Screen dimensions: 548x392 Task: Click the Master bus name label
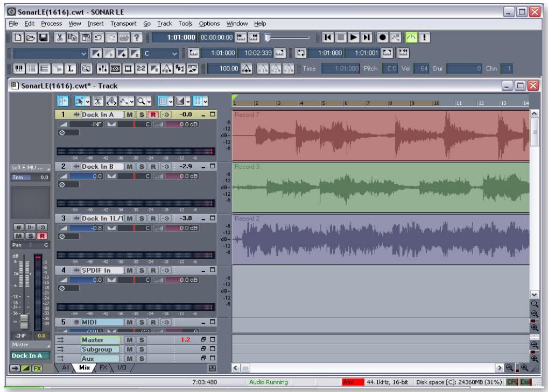[100, 340]
